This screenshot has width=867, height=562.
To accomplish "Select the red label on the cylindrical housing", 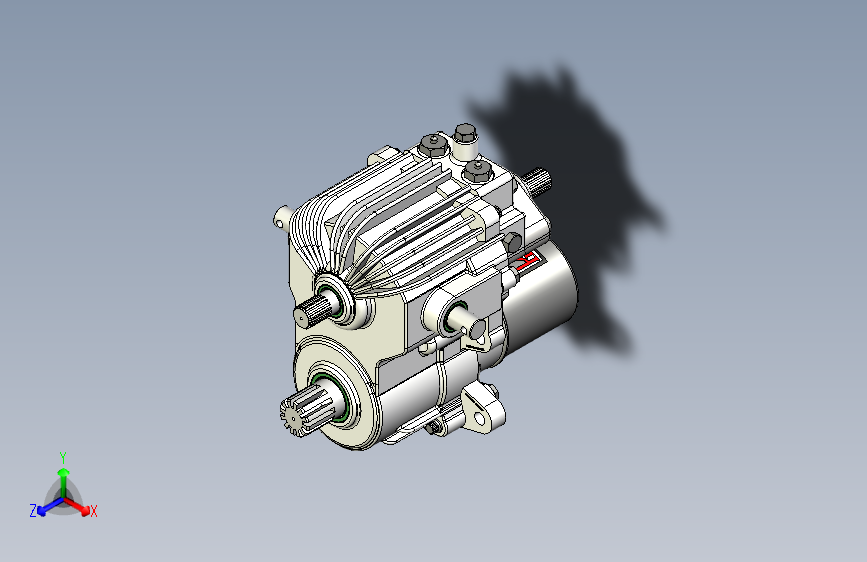I will click(x=527, y=261).
